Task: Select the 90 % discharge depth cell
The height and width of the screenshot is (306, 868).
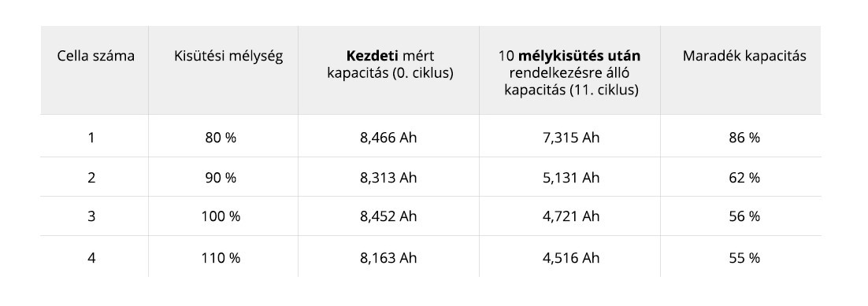Action: (221, 178)
